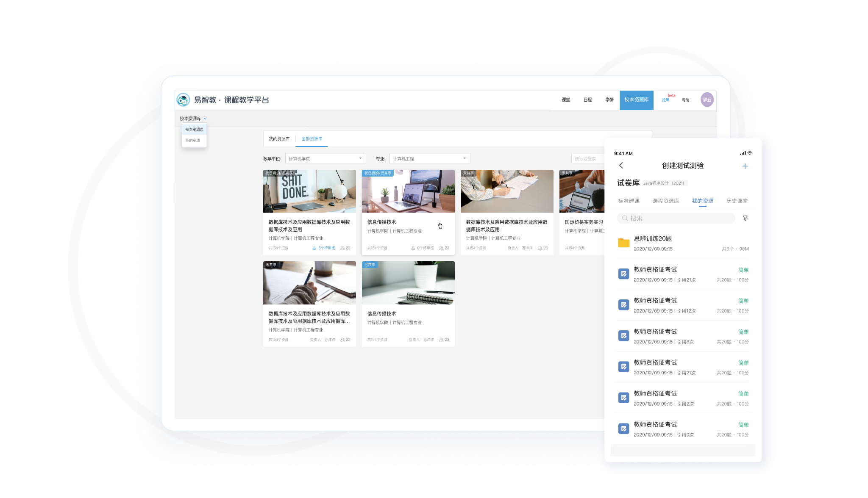Screen dimensions: 868x498
Task: Select 我的资源 in the dropdown menu
Action: click(193, 141)
